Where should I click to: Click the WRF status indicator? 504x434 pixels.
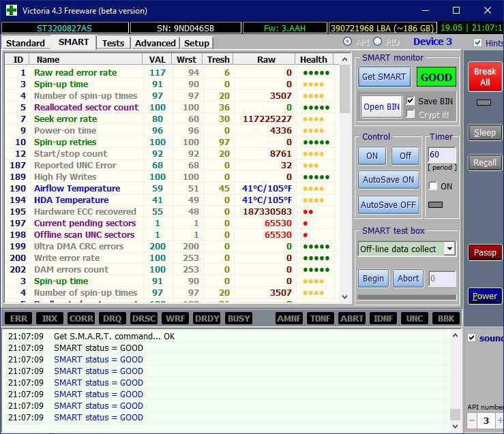[x=175, y=318]
